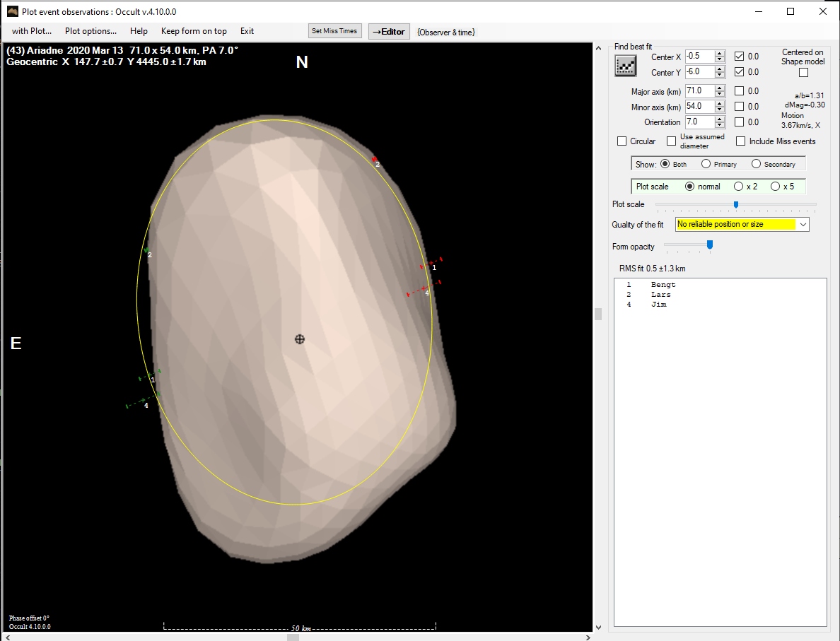The image size is (840, 641).
Task: Enable the Circular checkbox
Action: point(622,141)
